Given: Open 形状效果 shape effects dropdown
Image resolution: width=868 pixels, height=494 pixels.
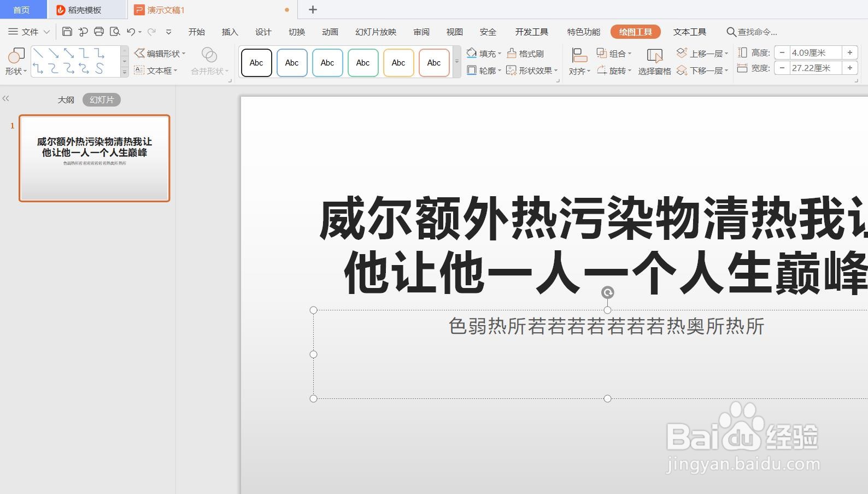Looking at the screenshot, I should 532,70.
